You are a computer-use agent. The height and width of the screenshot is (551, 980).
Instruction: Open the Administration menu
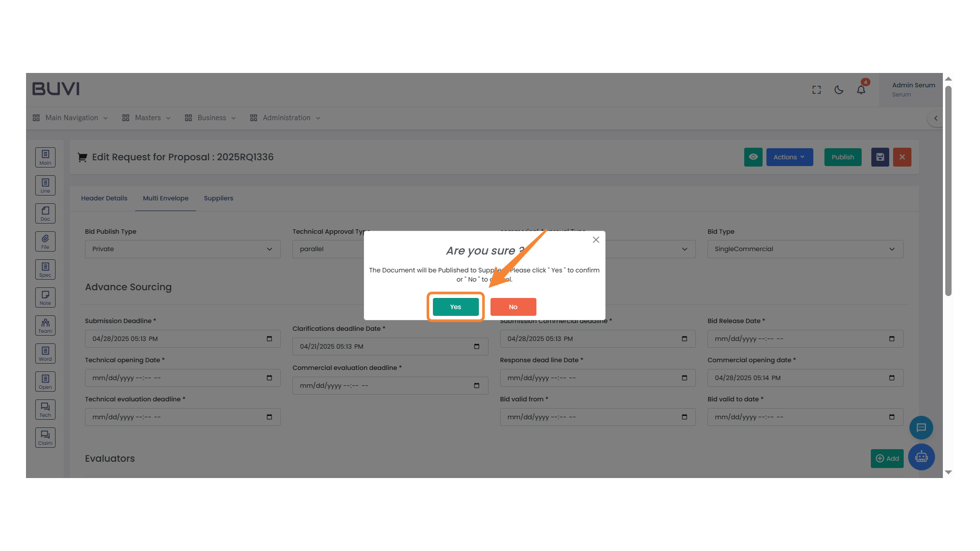286,118
